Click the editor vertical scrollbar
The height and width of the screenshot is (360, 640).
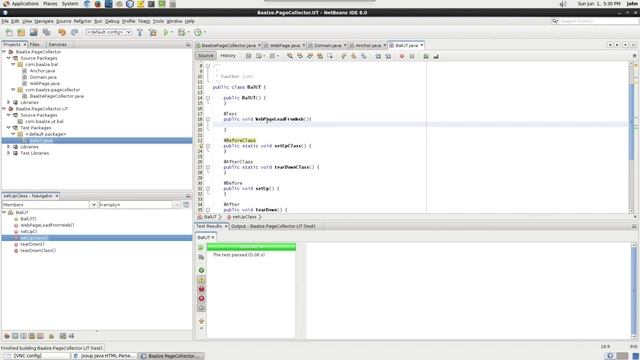tap(631, 122)
